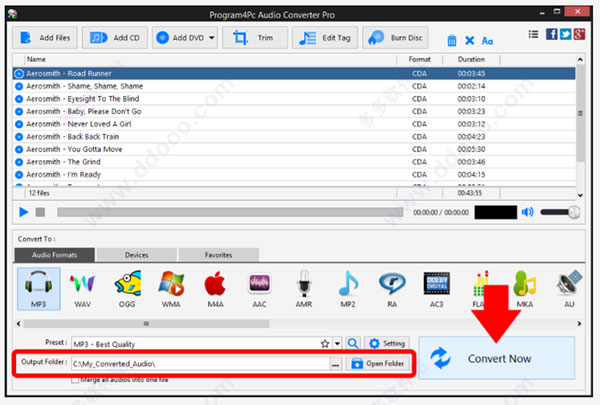The image size is (600, 405).
Task: Select Aerosmith - Shame, Shame, Shame row
Action: 294,86
